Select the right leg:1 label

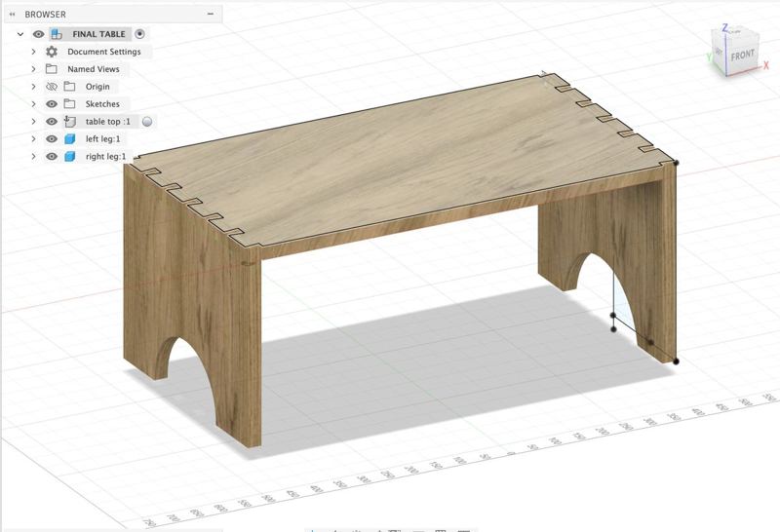(106, 157)
